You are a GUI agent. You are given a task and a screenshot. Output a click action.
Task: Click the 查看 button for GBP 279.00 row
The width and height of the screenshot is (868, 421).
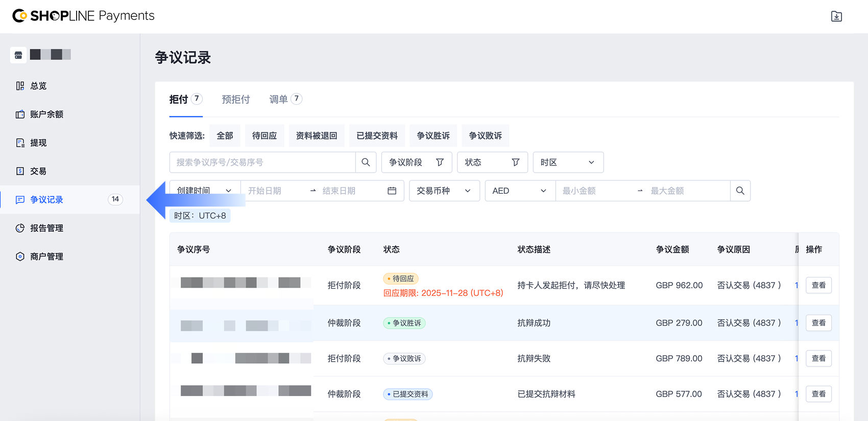[x=819, y=323]
